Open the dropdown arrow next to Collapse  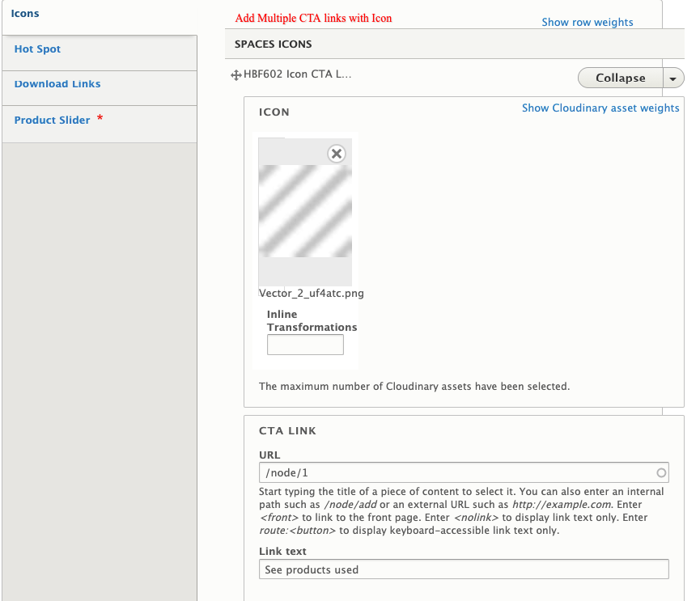tap(673, 78)
